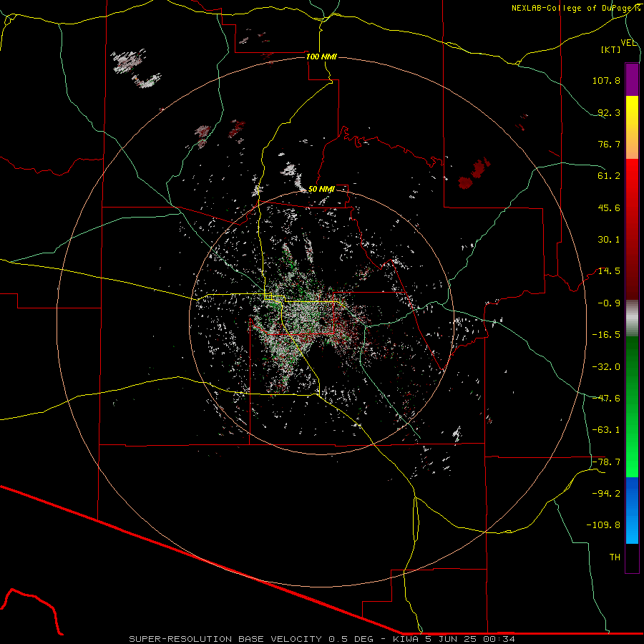644x644 pixels.
Task: Select the 45.6 scale value
Action: [609, 208]
